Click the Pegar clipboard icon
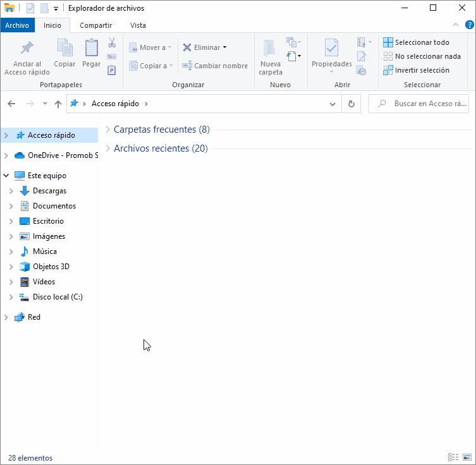Image resolution: width=476 pixels, height=465 pixels. point(92,47)
